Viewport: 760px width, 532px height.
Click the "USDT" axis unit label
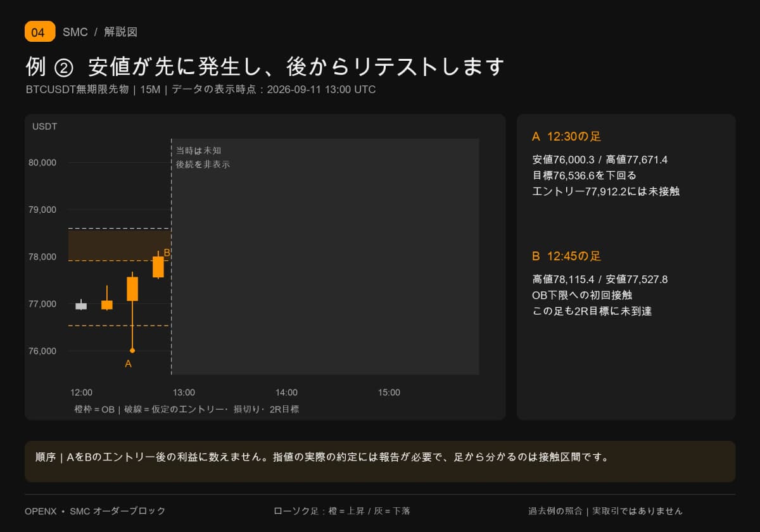click(45, 127)
